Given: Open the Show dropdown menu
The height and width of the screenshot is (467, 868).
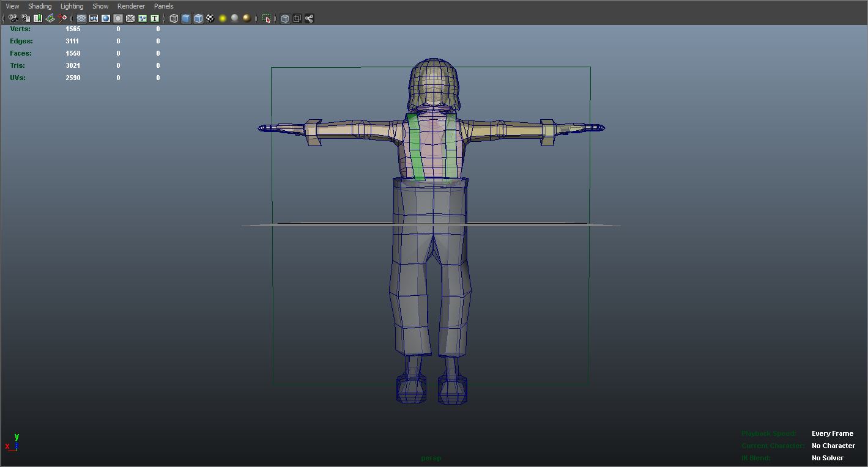Looking at the screenshot, I should [100, 6].
